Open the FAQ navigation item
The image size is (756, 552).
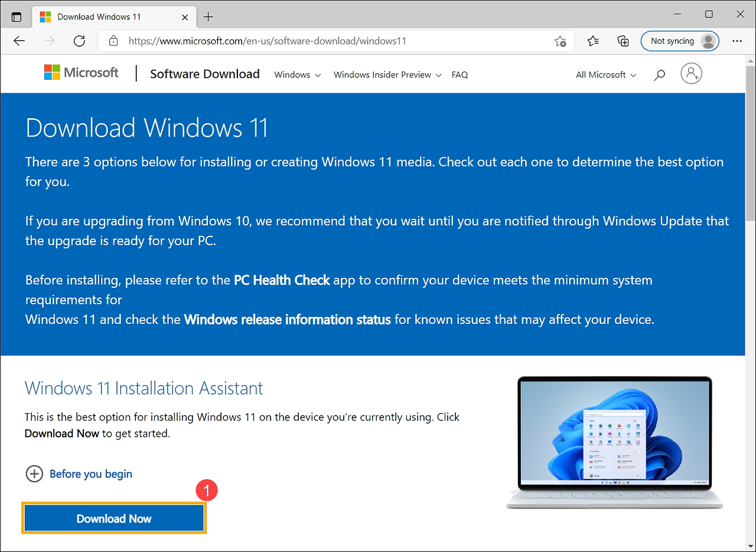[x=460, y=75]
